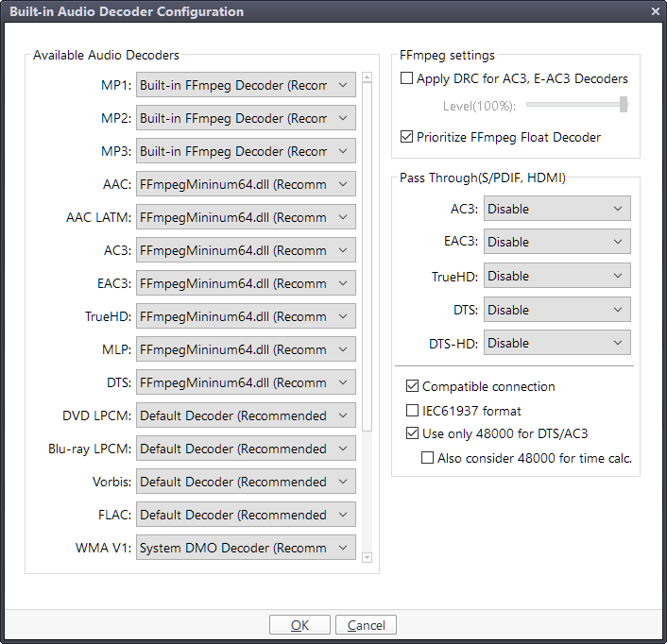Uncheck Use only 48000 for DTS/AC3
667x644 pixels.
(413, 434)
